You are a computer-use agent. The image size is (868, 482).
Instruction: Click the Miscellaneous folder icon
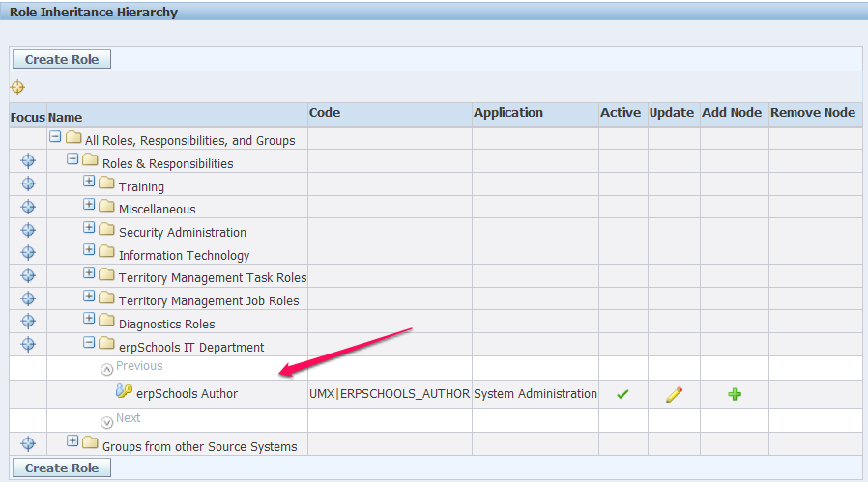click(107, 206)
